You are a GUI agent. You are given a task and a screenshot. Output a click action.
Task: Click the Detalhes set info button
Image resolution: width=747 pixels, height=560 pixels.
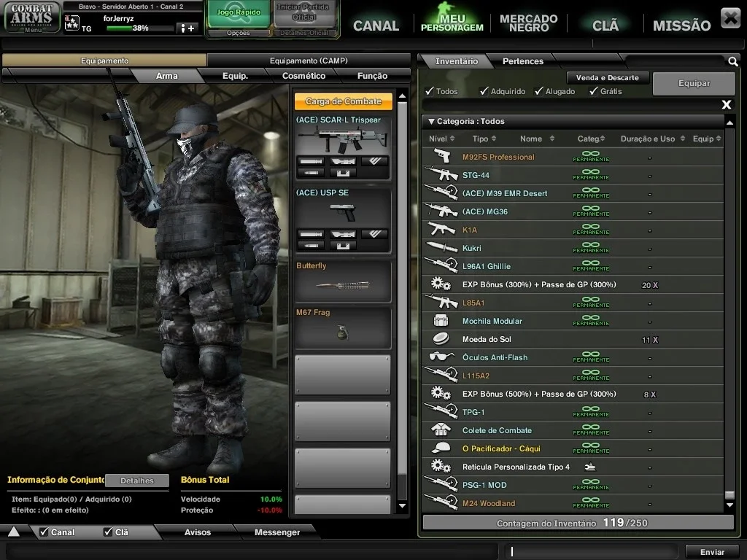137,481
